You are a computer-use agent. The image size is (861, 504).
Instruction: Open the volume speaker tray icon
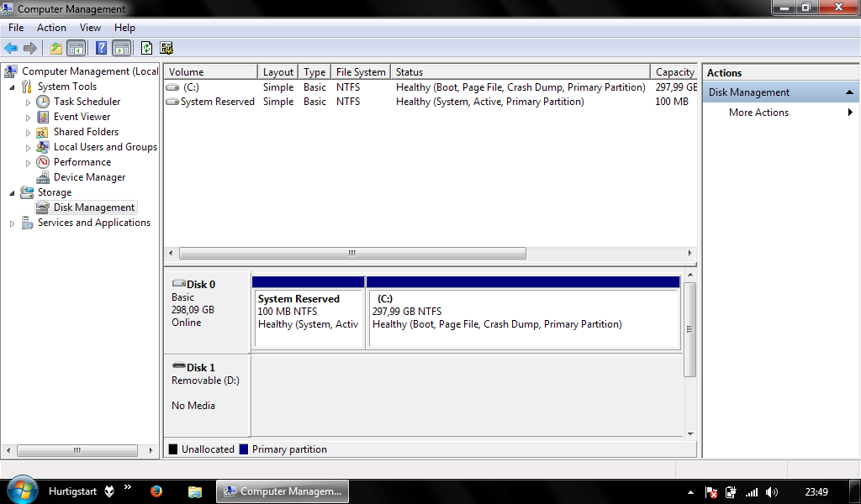pyautogui.click(x=772, y=492)
